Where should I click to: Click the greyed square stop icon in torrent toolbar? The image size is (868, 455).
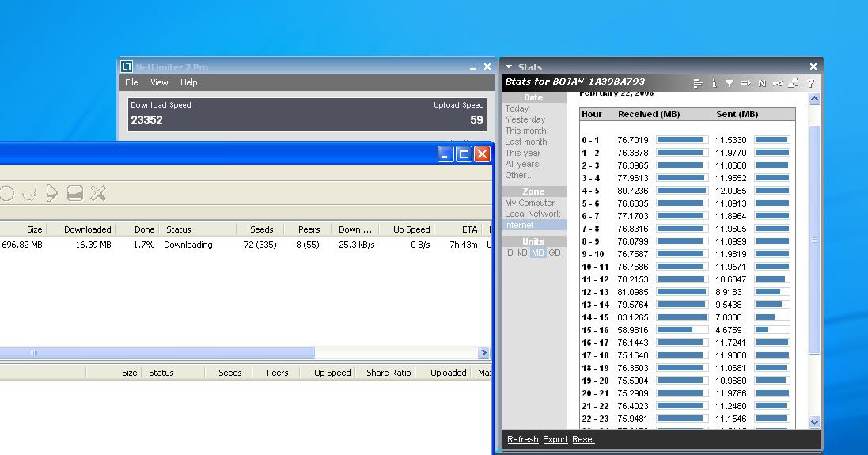(x=74, y=193)
